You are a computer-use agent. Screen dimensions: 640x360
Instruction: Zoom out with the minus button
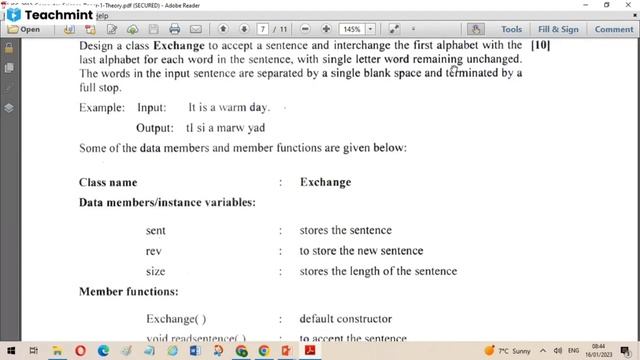[x=305, y=29]
